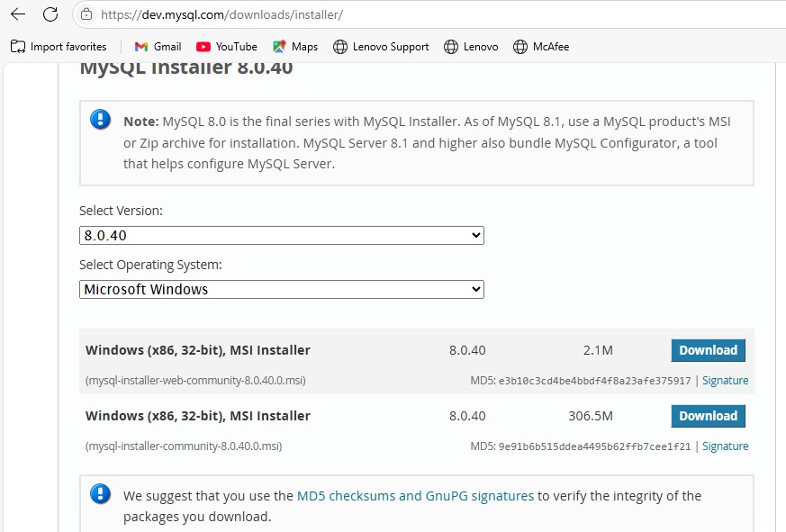Open the Maps favorites shortcut

pyautogui.click(x=295, y=47)
